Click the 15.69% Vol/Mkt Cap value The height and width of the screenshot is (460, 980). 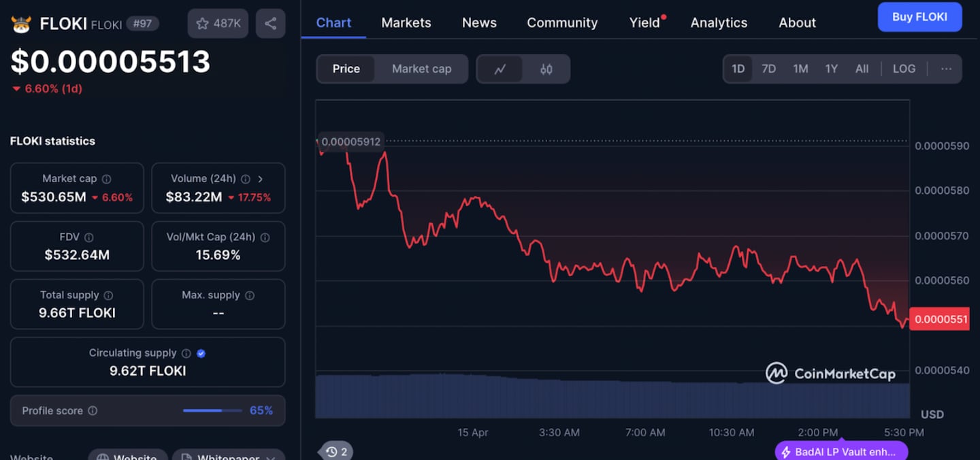pyautogui.click(x=218, y=255)
